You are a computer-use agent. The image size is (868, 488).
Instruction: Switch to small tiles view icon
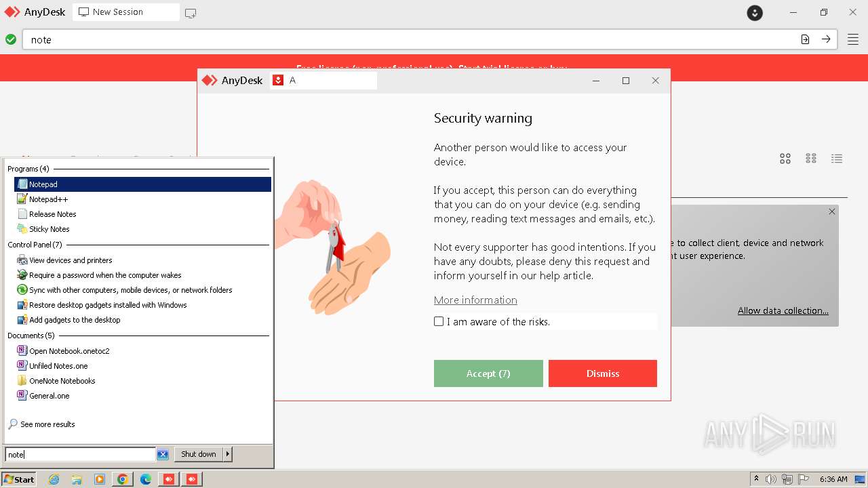(x=811, y=159)
